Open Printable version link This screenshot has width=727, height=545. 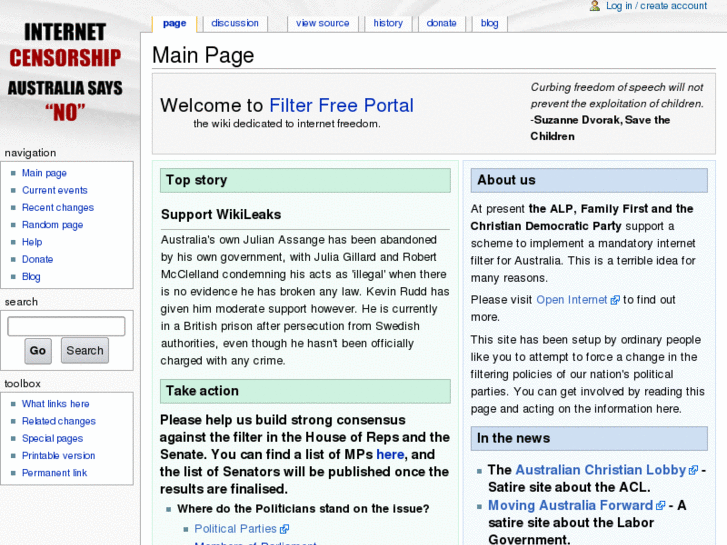[58, 455]
